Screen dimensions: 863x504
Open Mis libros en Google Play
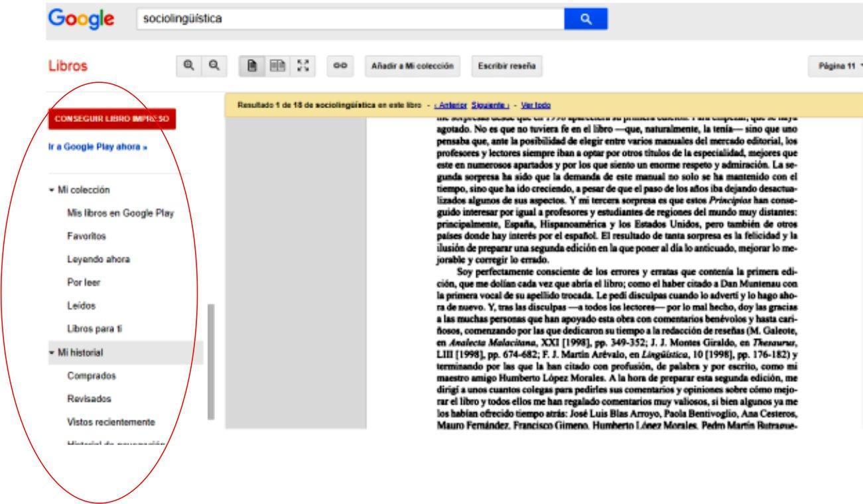tap(119, 213)
